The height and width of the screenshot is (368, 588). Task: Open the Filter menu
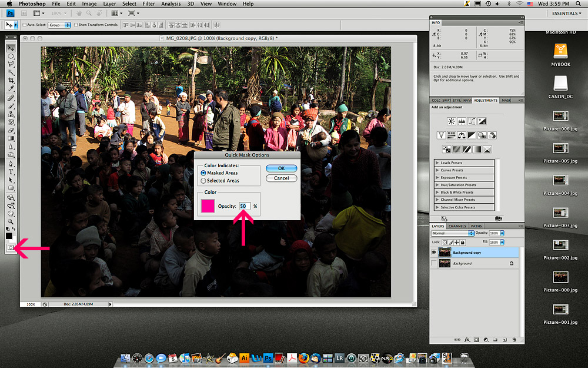149,4
